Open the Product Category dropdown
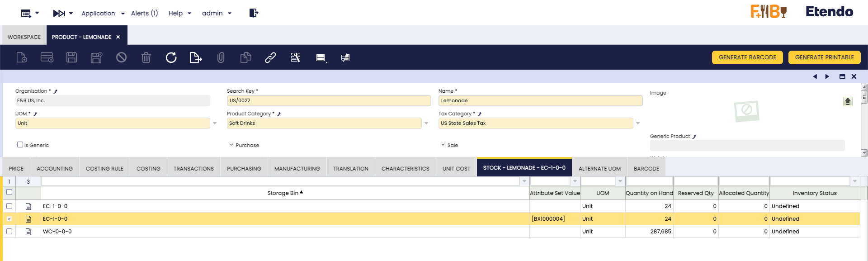This screenshot has width=868, height=261. coord(426,123)
